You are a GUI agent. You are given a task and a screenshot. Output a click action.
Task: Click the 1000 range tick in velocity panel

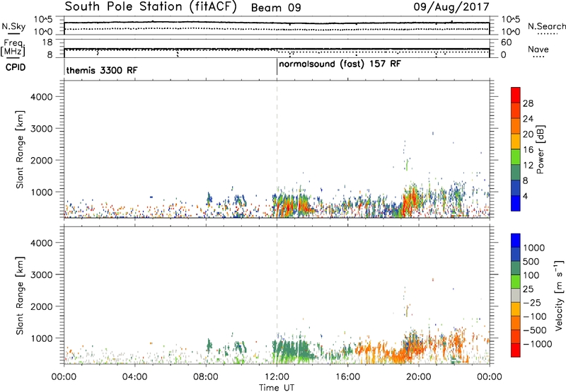click(41, 338)
